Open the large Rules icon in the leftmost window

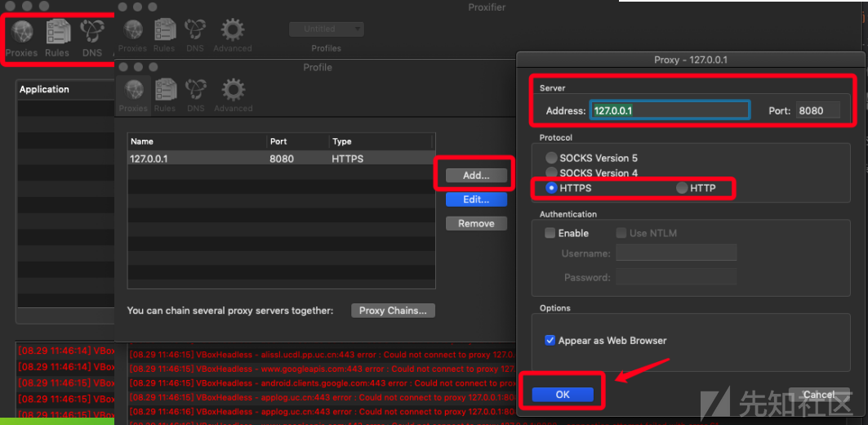click(57, 38)
